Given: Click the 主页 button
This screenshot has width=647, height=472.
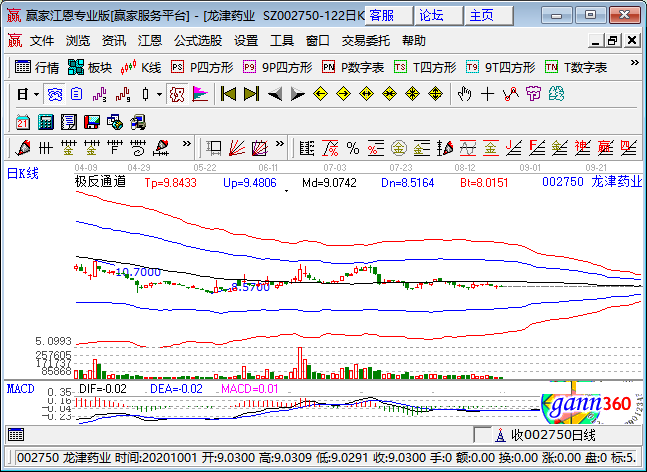Looking at the screenshot, I should point(489,16).
